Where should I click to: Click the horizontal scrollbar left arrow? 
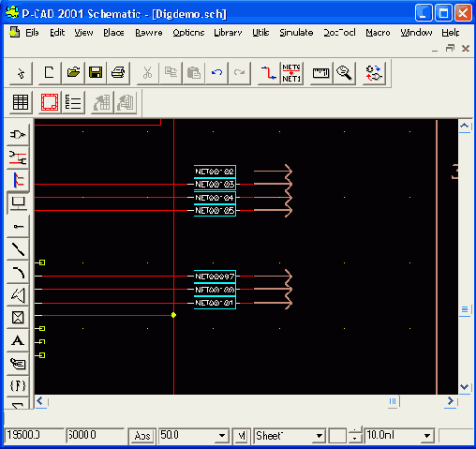click(40, 401)
